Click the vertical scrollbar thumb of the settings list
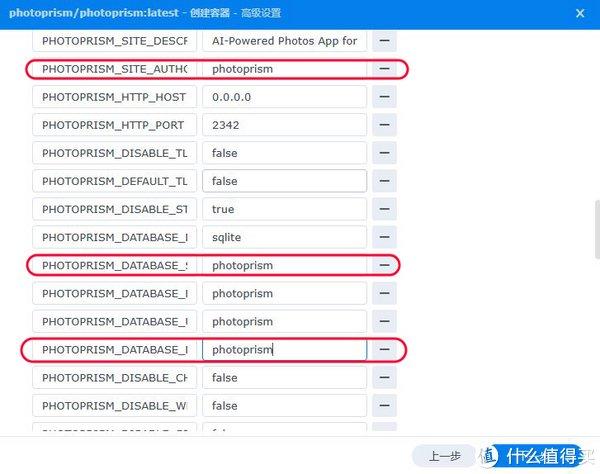The height and width of the screenshot is (474, 600). (x=597, y=230)
